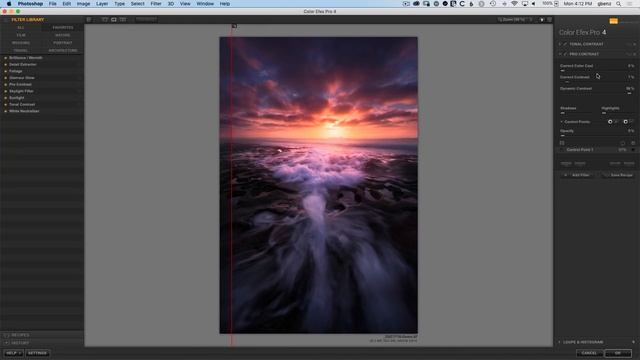Show the Favorites filter category
This screenshot has width=640, height=360.
pos(63,28)
